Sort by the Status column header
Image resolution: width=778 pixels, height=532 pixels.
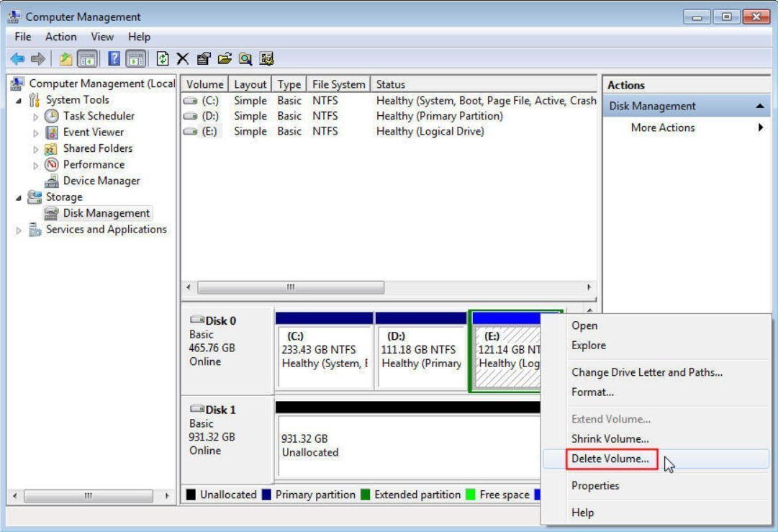click(x=484, y=84)
